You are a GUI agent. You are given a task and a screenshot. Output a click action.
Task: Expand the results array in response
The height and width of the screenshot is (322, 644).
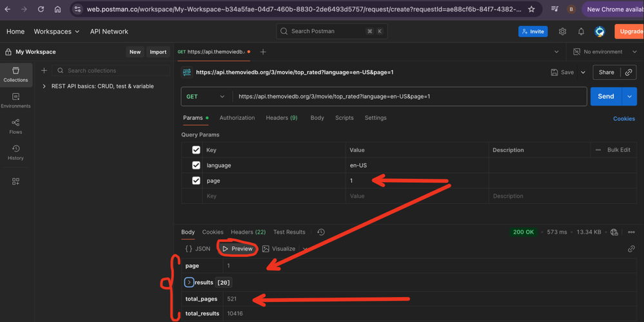(x=189, y=282)
